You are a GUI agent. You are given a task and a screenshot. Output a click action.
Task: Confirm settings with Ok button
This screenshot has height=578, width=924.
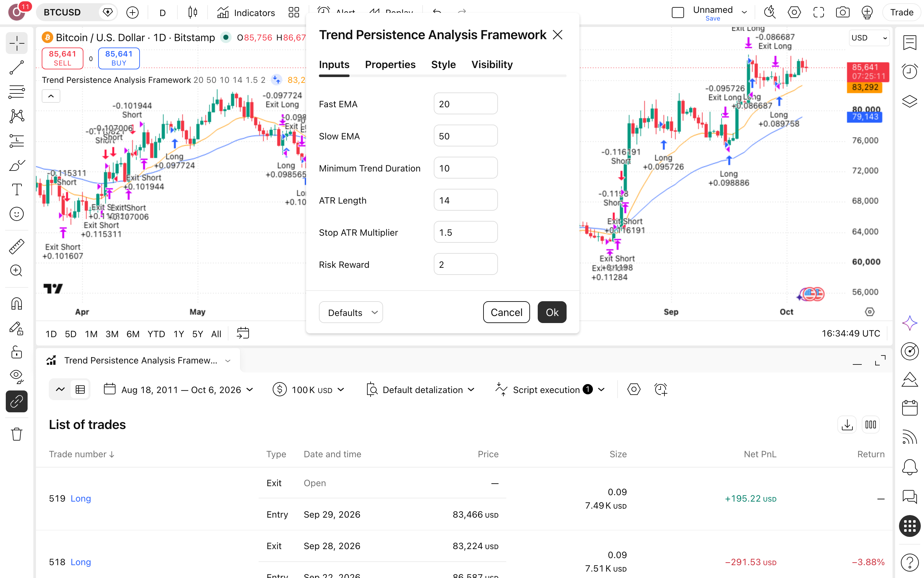[x=552, y=312]
